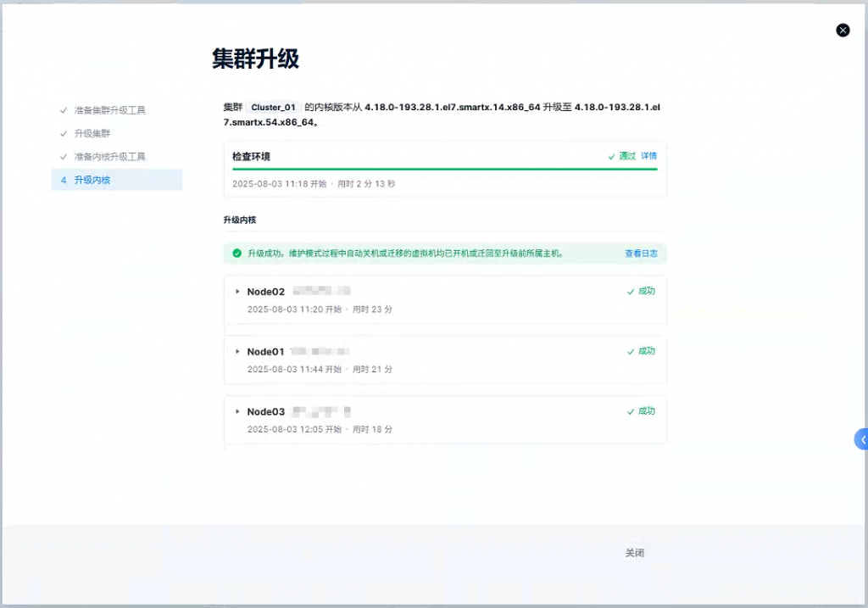Go to 准备集群升级工具 step
Viewport: 868px width, 608px height.
pyautogui.click(x=109, y=110)
